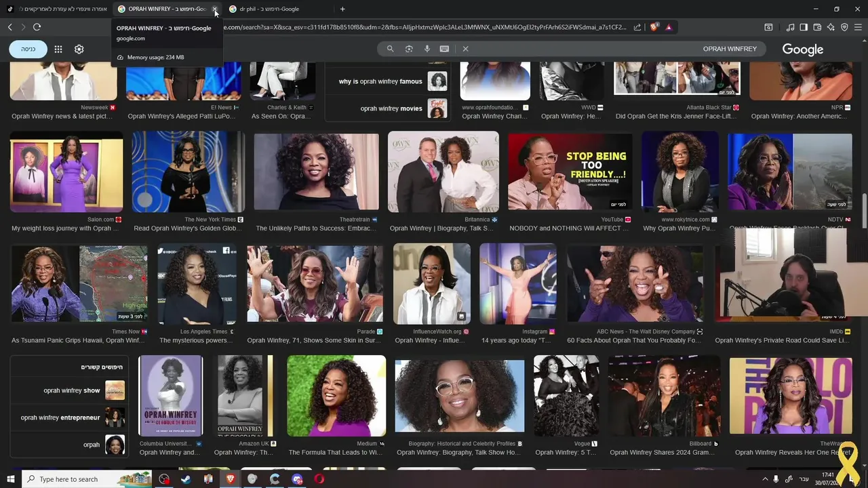Close the OPRAH WINFREY tab
Image resolution: width=868 pixels, height=488 pixels.
(x=215, y=9)
